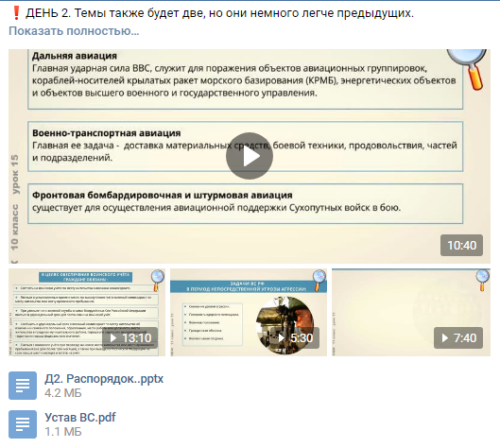Click magnifier icon on 7:40 thumbnail

pyautogui.click(x=482, y=280)
